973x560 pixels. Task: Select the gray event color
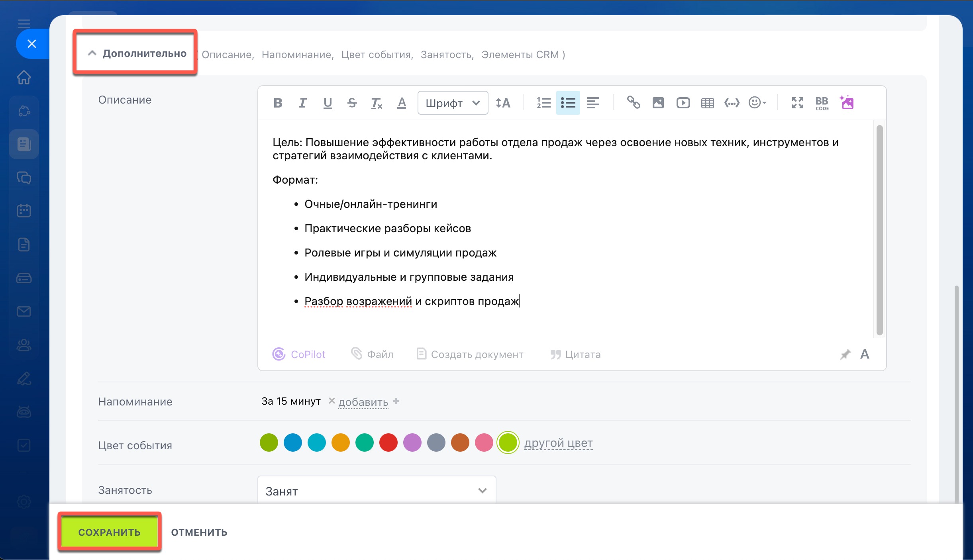point(436,443)
